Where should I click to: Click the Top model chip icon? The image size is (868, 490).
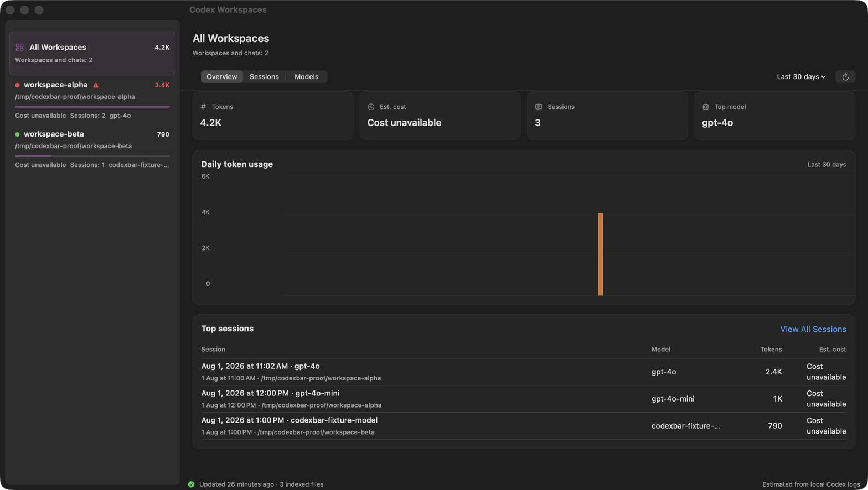point(706,107)
